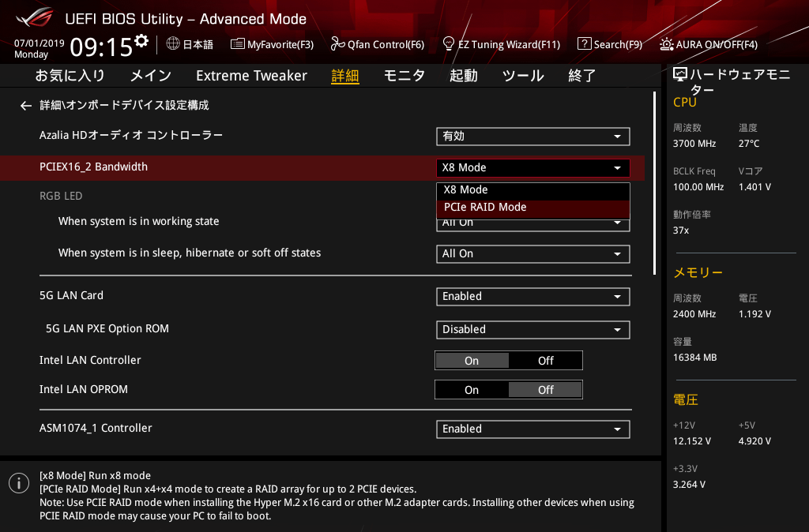Choose X8 Mode from the list
The image size is (809, 532).
tap(533, 190)
